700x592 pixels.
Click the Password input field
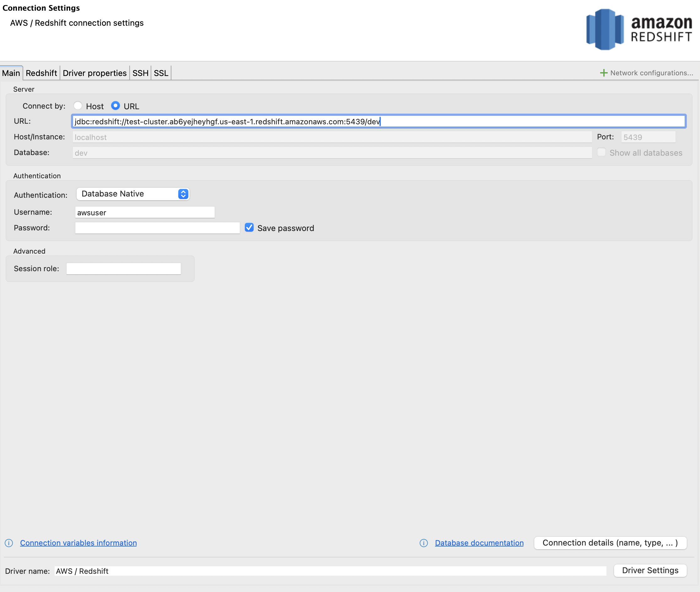click(x=157, y=228)
